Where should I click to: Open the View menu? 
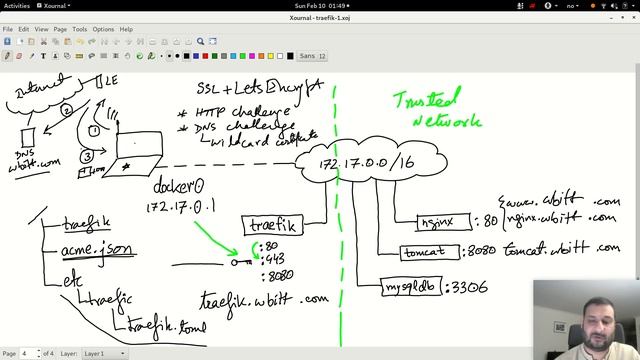[x=41, y=29]
